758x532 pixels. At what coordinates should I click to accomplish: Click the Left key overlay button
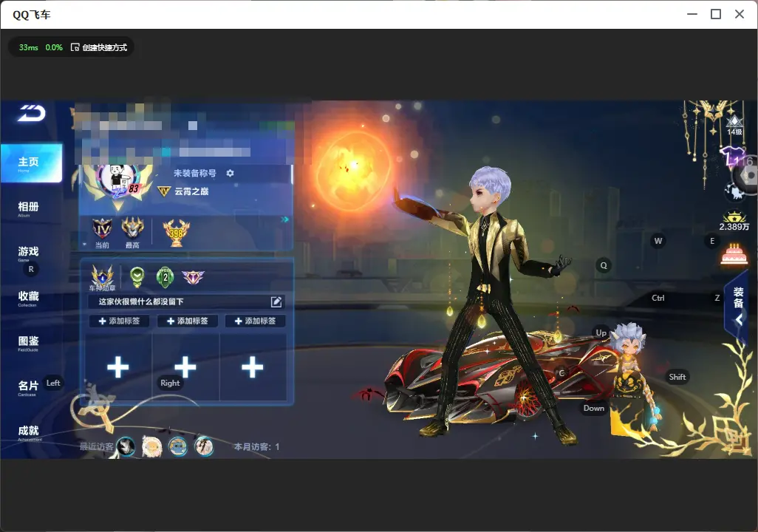click(53, 383)
